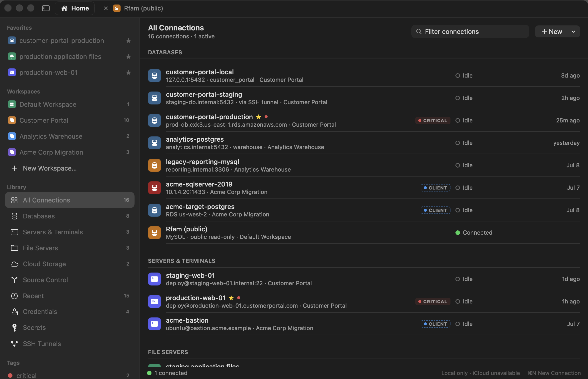The height and width of the screenshot is (379, 588).
Task: Click CLIENT badge on acme-sqlserver-2019 row
Action: coord(436,188)
